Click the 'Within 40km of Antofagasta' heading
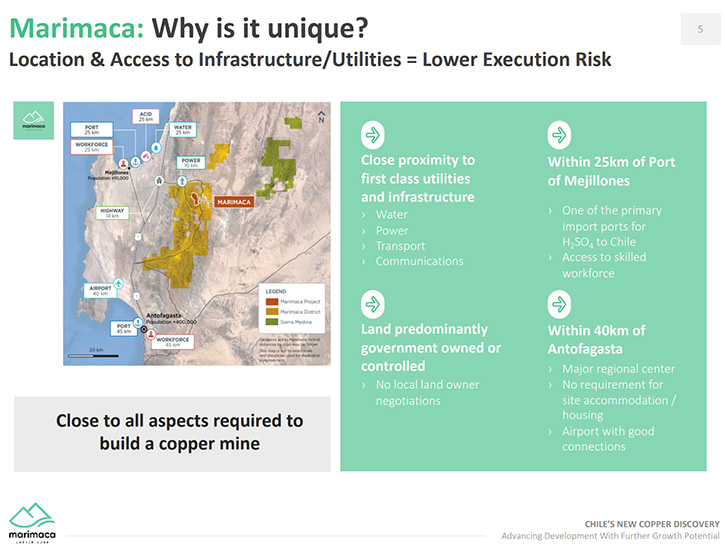The height and width of the screenshot is (547, 725). tap(596, 339)
